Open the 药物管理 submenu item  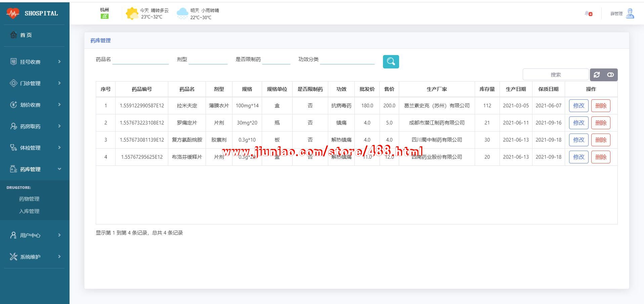[29, 199]
